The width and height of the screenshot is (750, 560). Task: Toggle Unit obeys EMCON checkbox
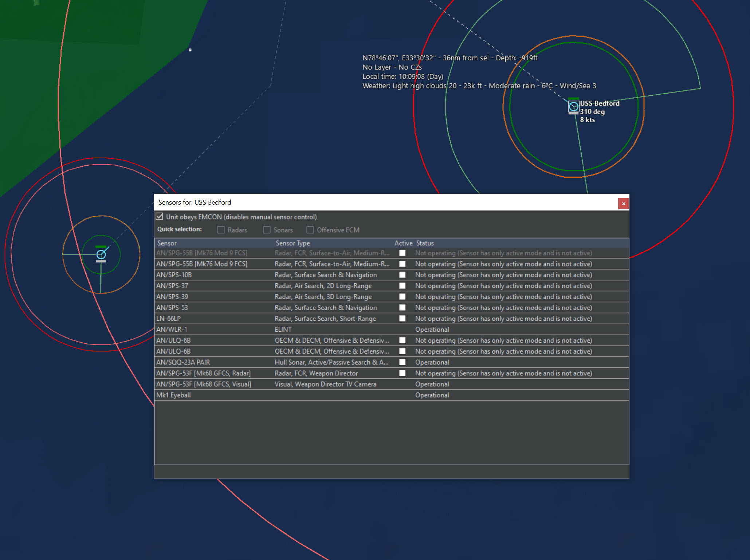(160, 217)
